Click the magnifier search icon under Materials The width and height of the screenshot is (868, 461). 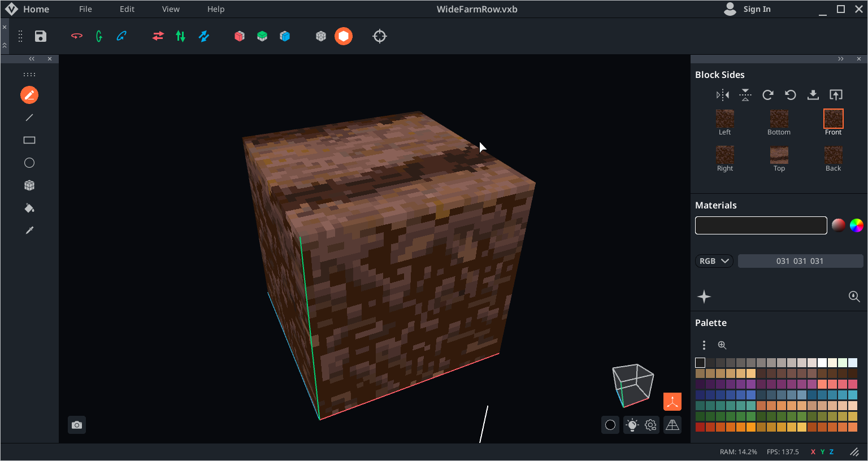[854, 297]
